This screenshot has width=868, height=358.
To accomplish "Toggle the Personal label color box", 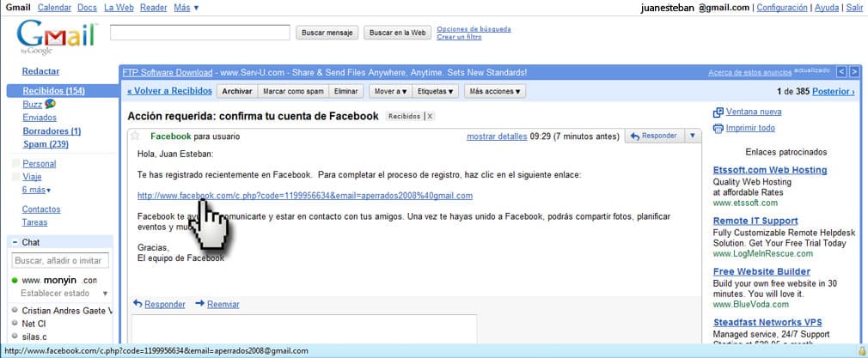I will 15,164.
